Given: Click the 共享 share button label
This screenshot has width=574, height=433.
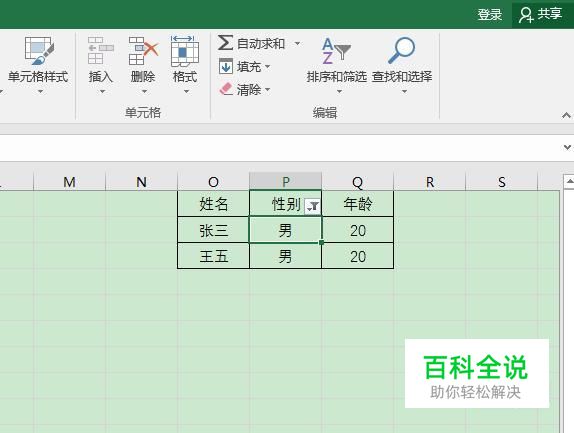Looking at the screenshot, I should click(549, 14).
